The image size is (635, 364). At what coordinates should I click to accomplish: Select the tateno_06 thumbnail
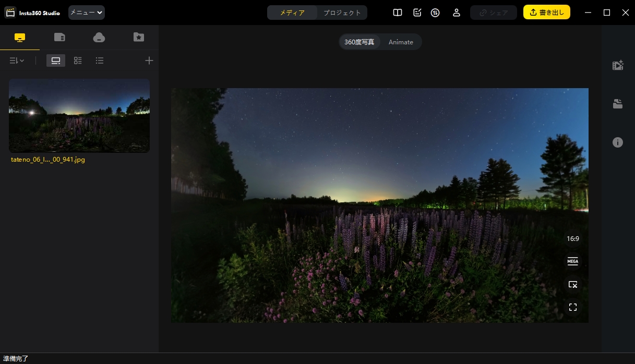(79, 115)
